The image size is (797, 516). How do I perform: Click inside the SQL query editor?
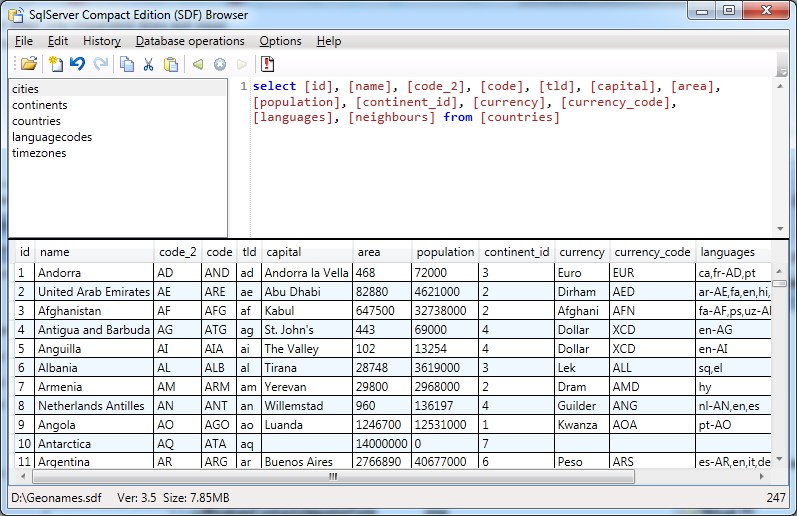(500, 170)
